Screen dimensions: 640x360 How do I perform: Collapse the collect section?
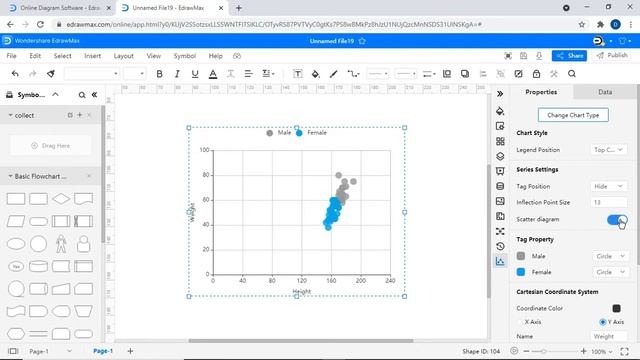10,116
